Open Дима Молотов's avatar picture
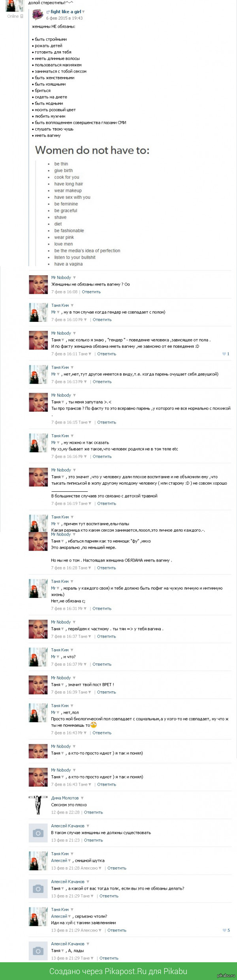This screenshot has width=237, height=980. click(38, 805)
